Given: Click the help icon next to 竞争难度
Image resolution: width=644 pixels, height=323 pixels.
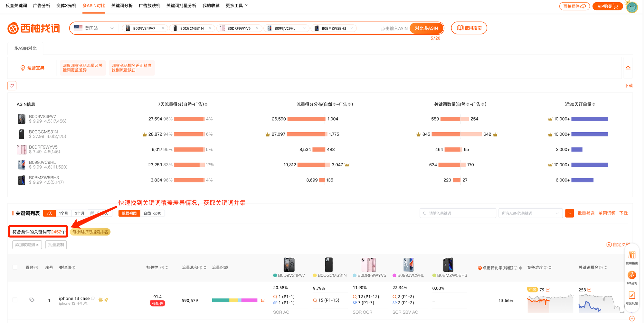Looking at the screenshot, I should point(545,268).
